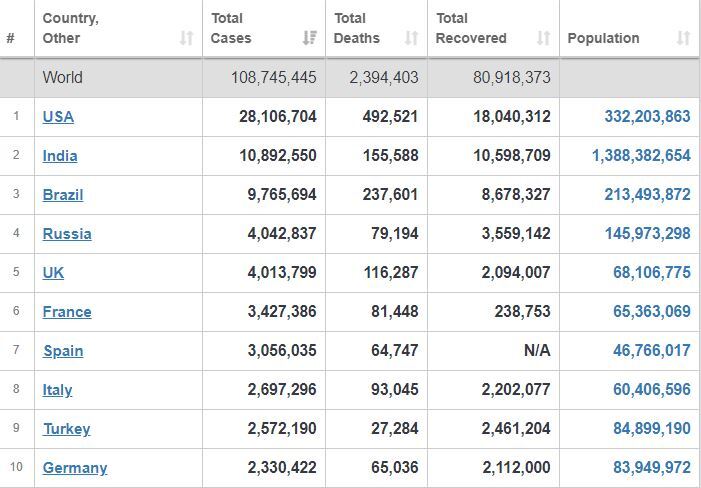This screenshot has height=488, width=701.
Task: Open Brazil population link 213,493,872
Action: (647, 194)
